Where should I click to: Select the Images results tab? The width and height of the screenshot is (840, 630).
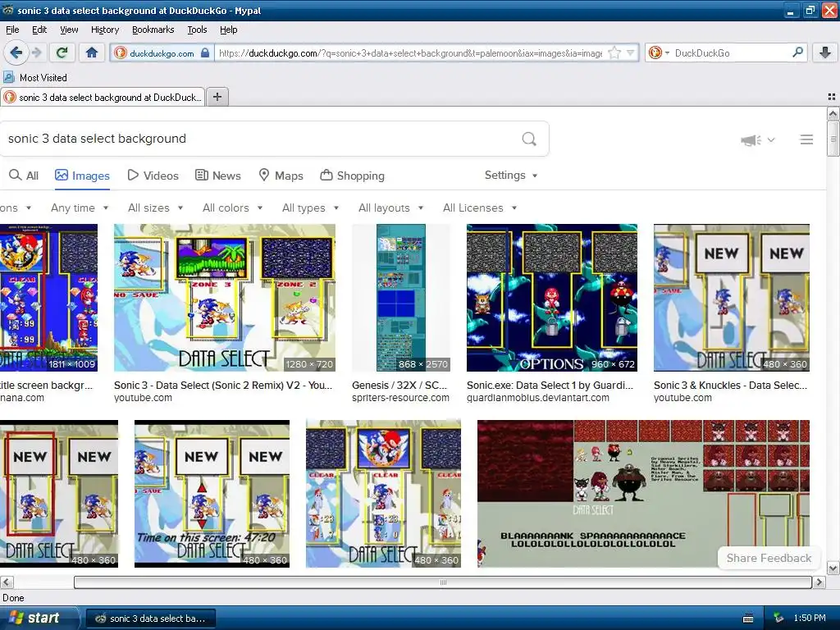click(82, 176)
